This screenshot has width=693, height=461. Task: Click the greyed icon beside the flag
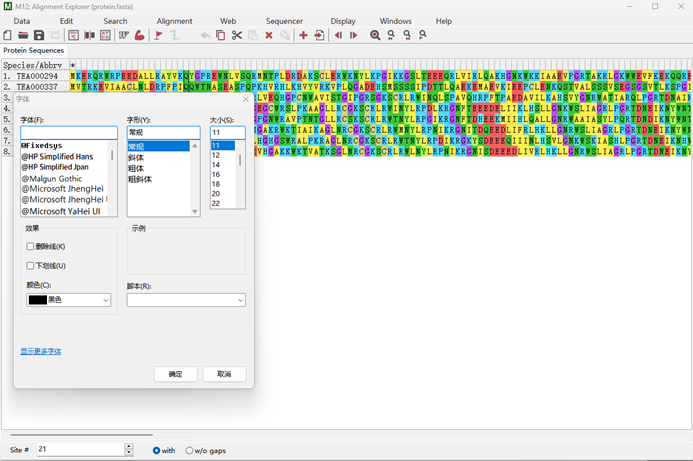[174, 35]
